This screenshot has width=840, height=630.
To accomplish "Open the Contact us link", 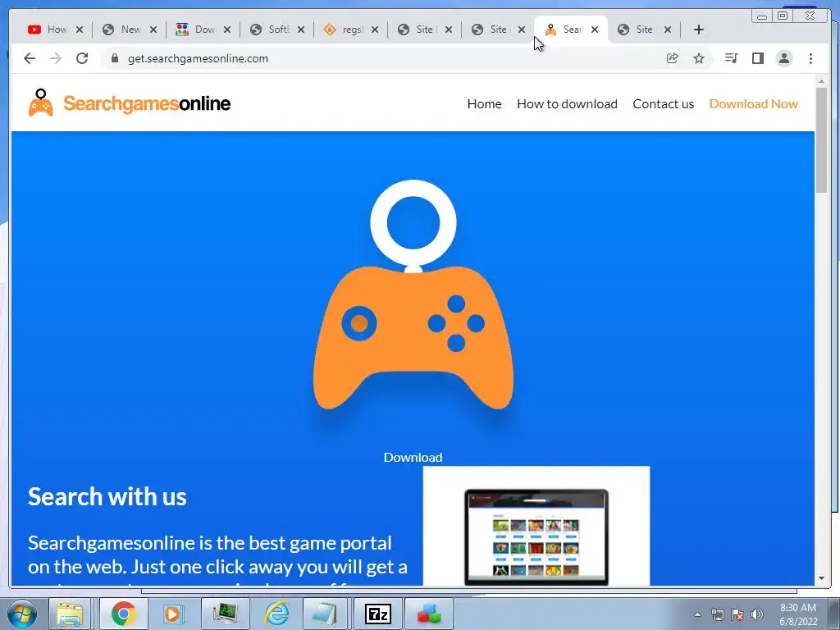I will 663,104.
